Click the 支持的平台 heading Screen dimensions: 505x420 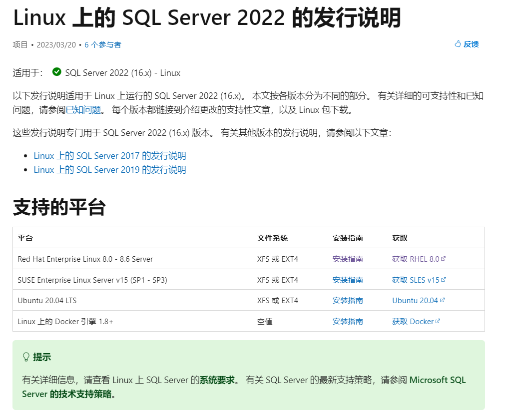click(x=59, y=207)
